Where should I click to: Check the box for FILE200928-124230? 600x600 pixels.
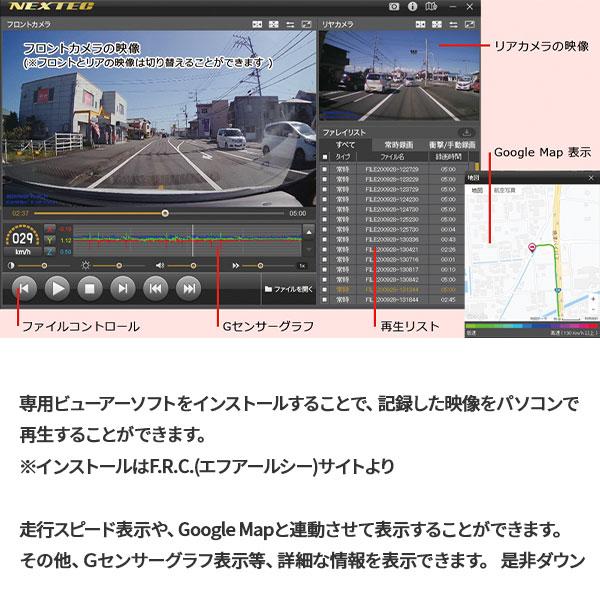(x=325, y=199)
